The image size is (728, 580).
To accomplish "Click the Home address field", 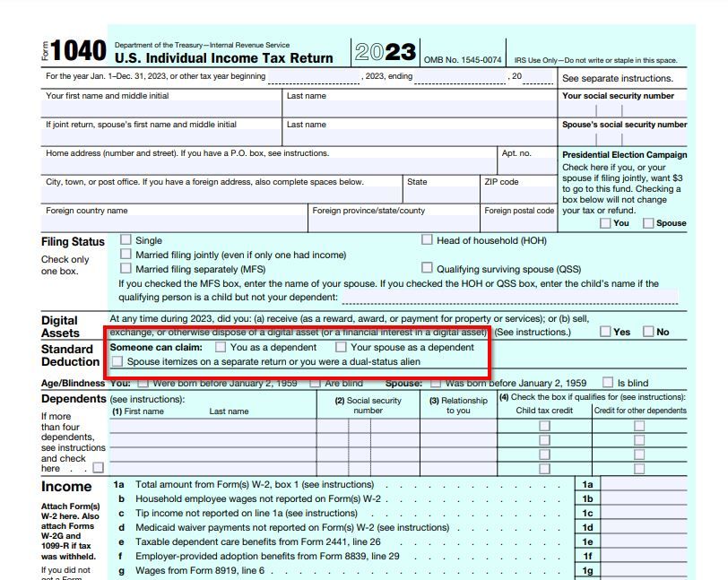I will pos(269,166).
